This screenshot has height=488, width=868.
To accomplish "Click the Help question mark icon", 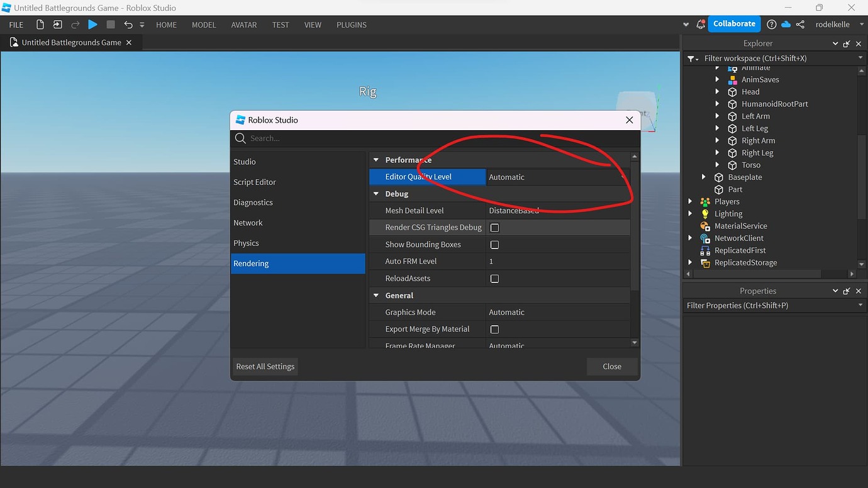I will 772,25.
